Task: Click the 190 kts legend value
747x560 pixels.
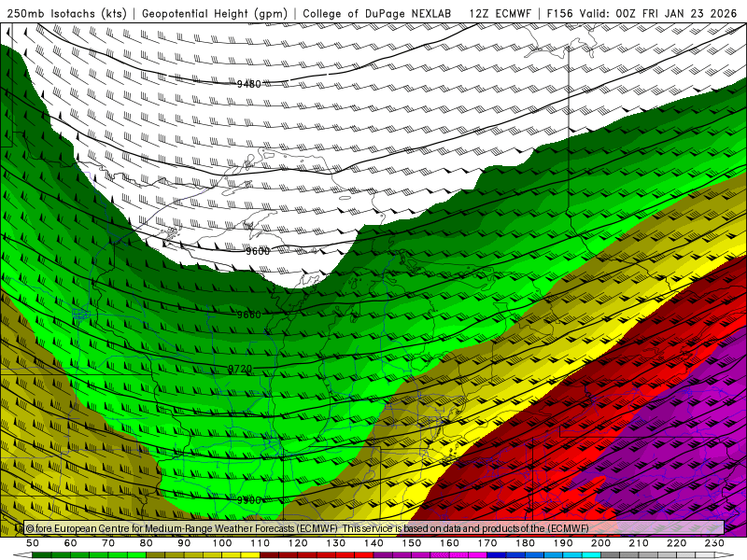Action: 563,543
